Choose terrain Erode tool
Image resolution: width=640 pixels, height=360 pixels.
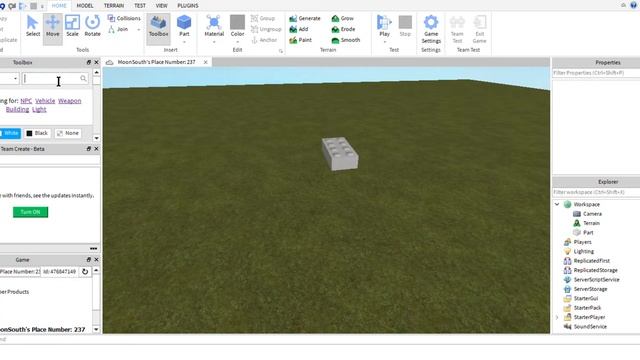point(343,29)
